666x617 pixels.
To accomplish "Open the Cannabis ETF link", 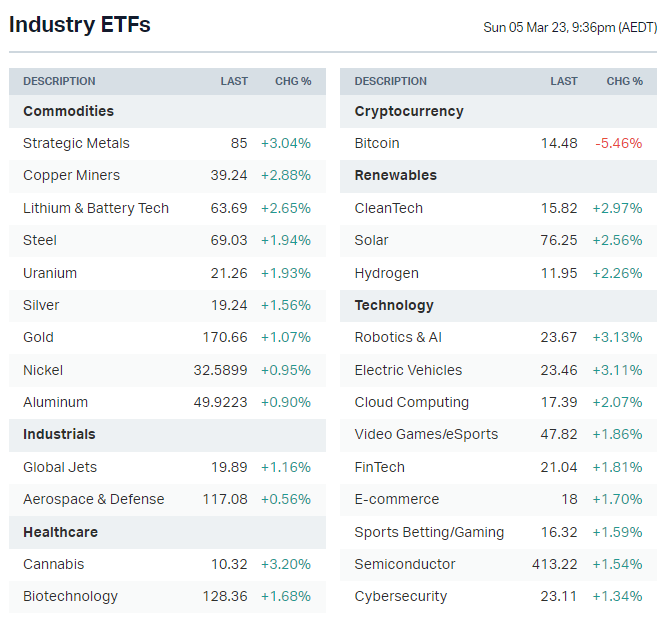I will 54,564.
